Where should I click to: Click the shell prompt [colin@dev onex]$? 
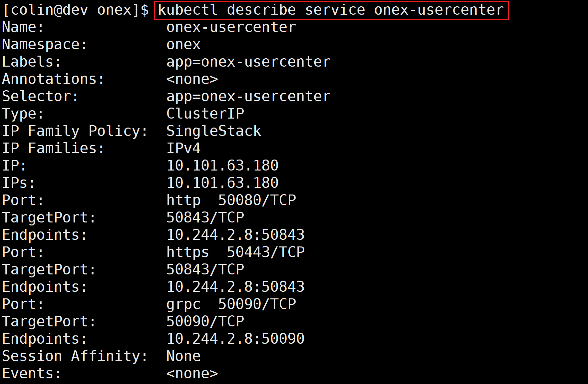76,10
